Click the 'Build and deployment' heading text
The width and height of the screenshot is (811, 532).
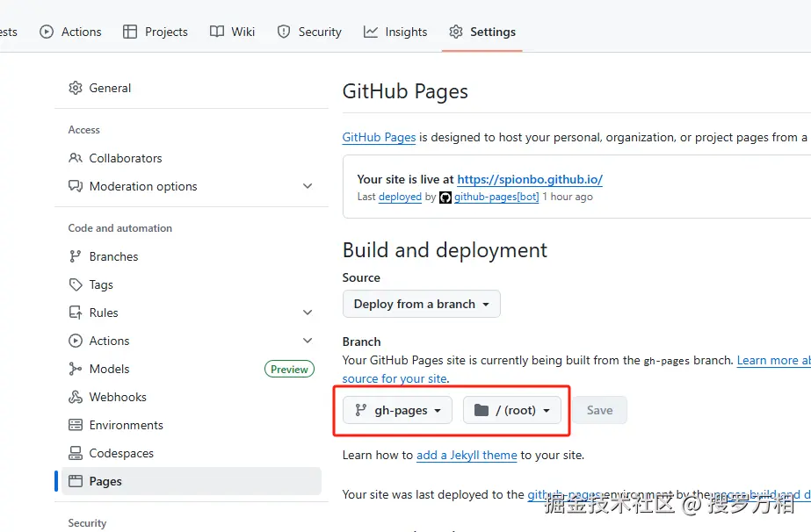[x=445, y=250]
